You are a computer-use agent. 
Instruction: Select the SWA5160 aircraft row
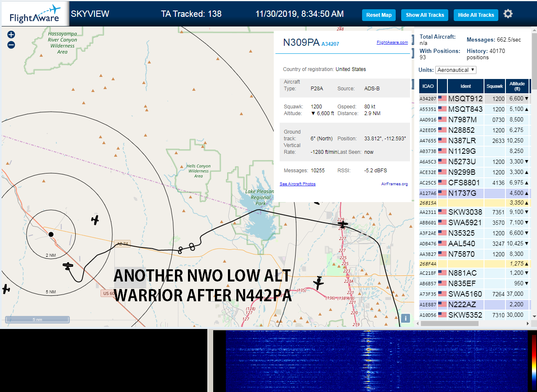tap(474, 294)
